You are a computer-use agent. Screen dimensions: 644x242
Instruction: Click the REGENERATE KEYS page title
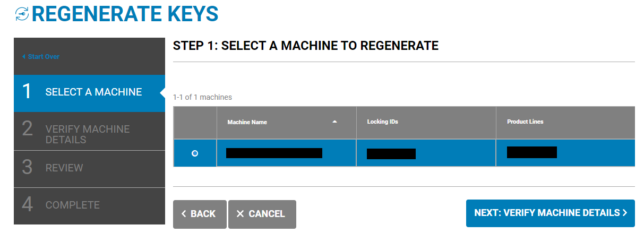[125, 14]
